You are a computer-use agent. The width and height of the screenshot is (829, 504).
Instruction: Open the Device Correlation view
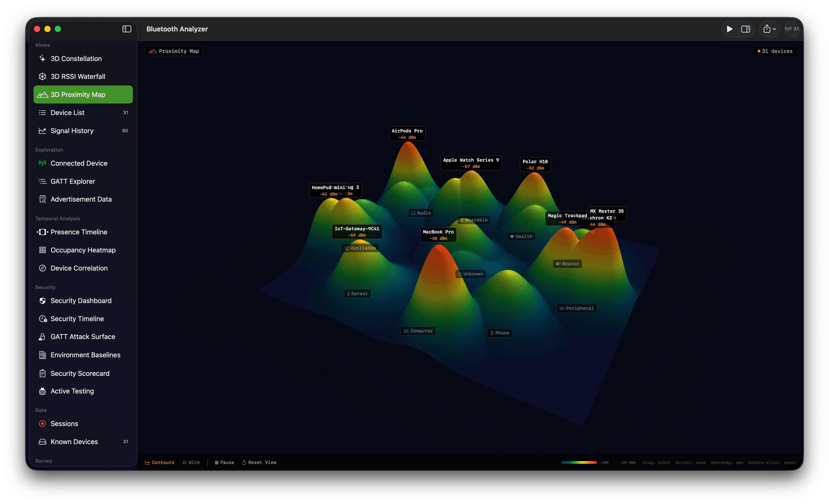83,268
